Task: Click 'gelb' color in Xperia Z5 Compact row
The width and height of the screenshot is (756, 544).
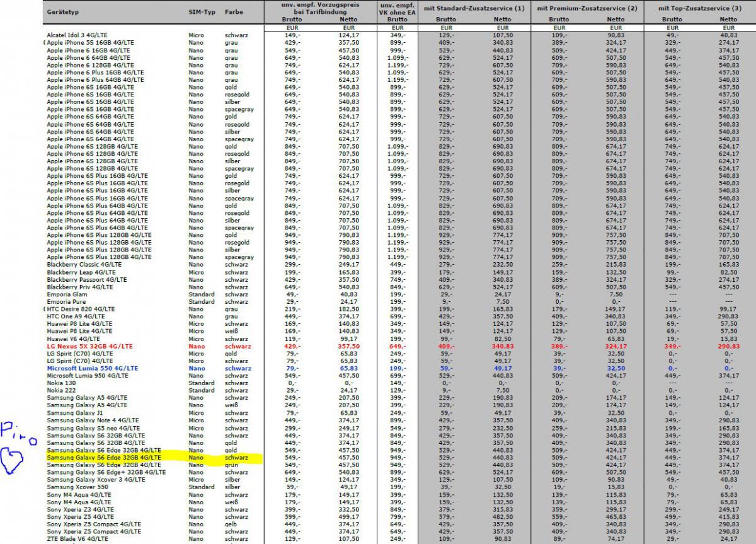Action: click(231, 524)
